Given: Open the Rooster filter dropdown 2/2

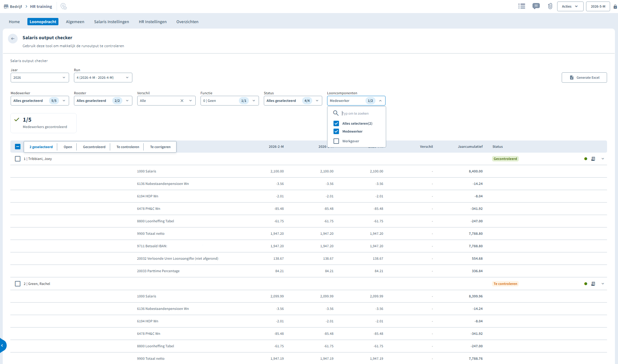Looking at the screenshot, I should (103, 101).
